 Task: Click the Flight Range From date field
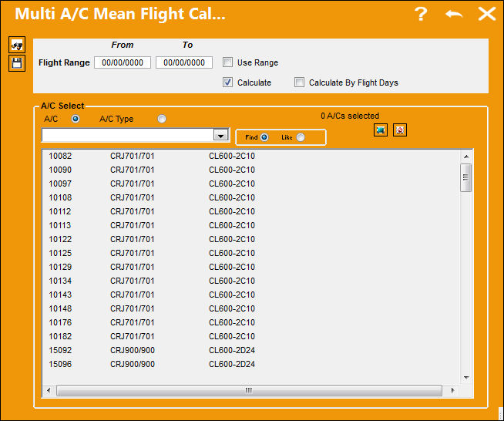tap(123, 62)
